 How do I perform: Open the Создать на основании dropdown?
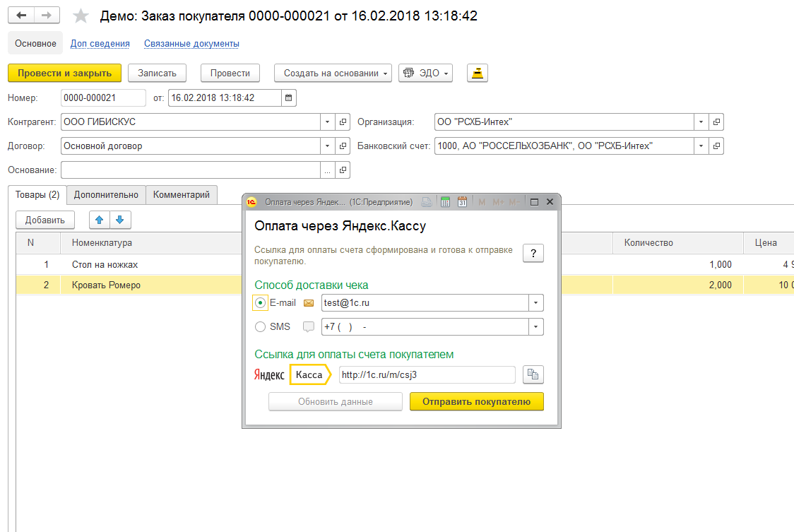(x=333, y=73)
